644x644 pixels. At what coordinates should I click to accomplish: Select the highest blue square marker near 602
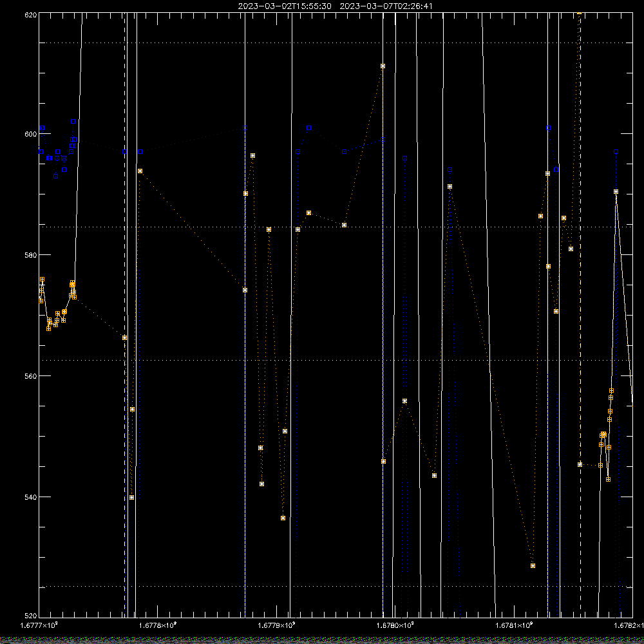coord(73,122)
